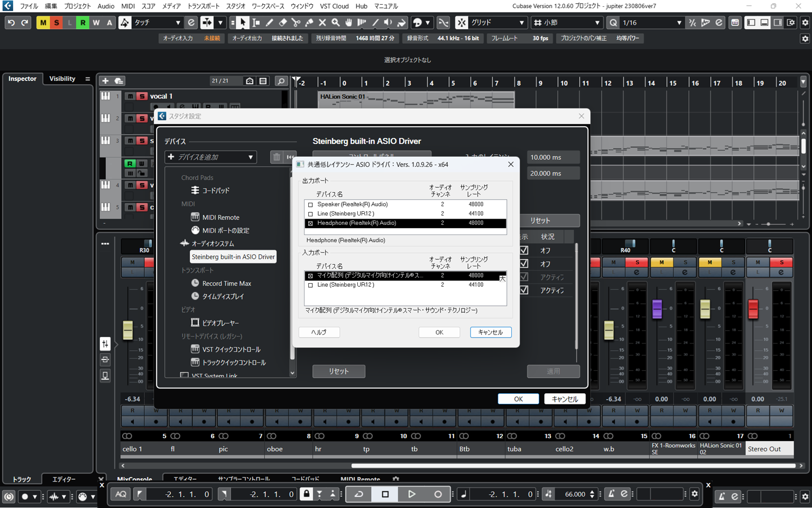Select the Object Selection arrow tool
The height and width of the screenshot is (508, 812).
(x=243, y=23)
